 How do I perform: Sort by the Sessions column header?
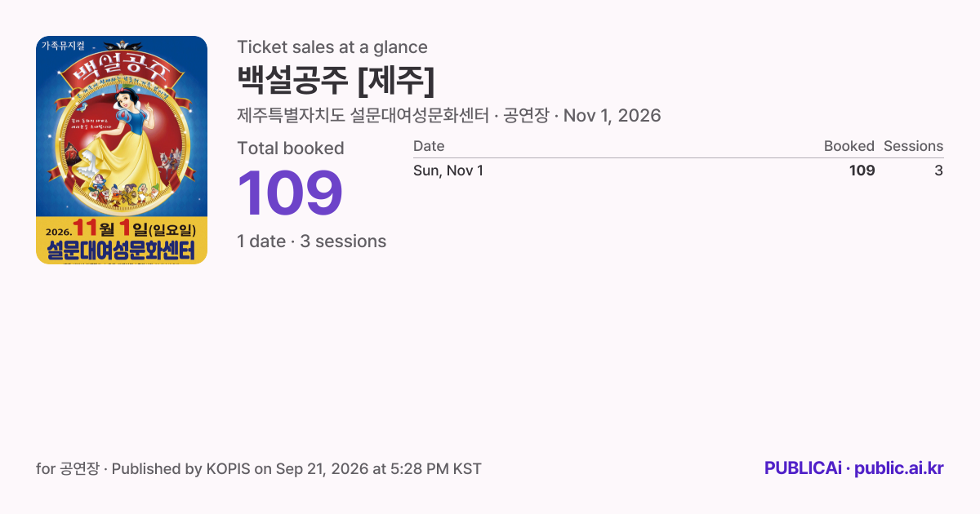tap(913, 146)
